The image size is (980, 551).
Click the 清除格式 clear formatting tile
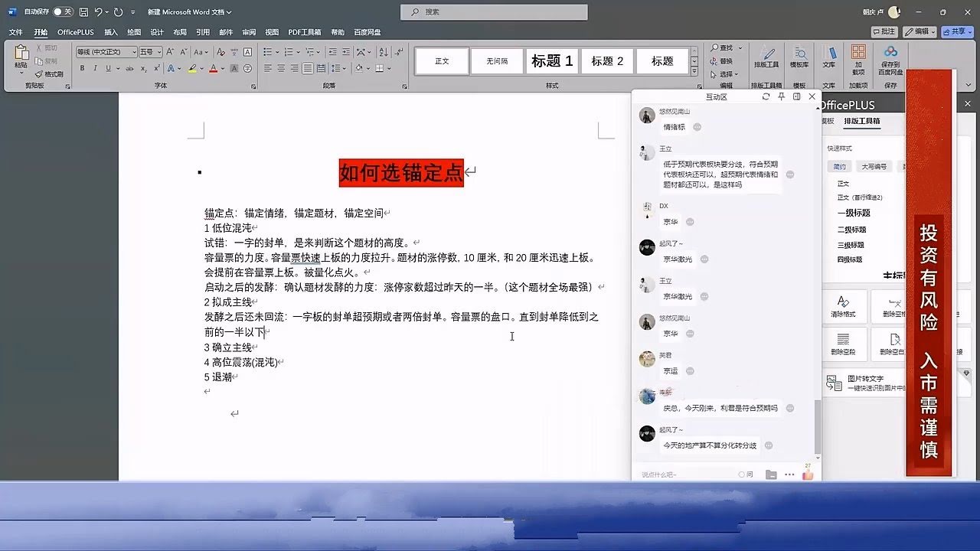point(843,306)
